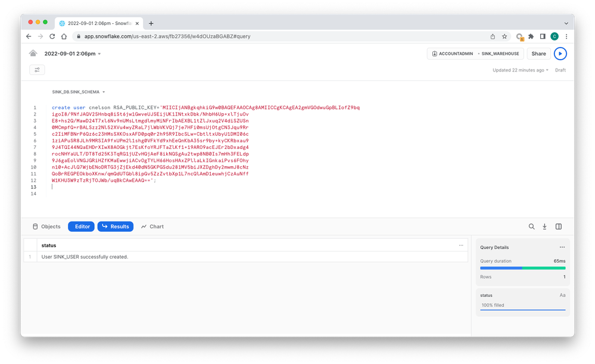Viewport: 595px width, 364px height.
Task: Open the Extensions puzzle icon
Action: click(x=531, y=36)
